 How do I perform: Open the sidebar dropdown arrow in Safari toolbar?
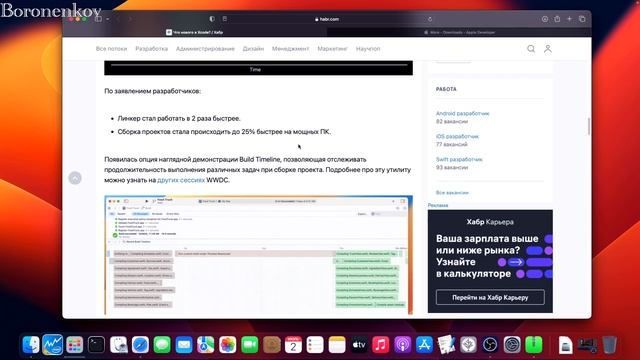[107, 19]
